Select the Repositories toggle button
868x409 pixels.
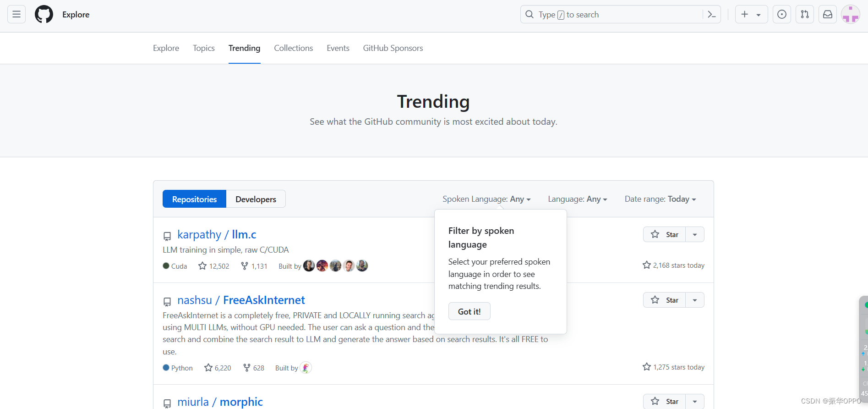[194, 199]
